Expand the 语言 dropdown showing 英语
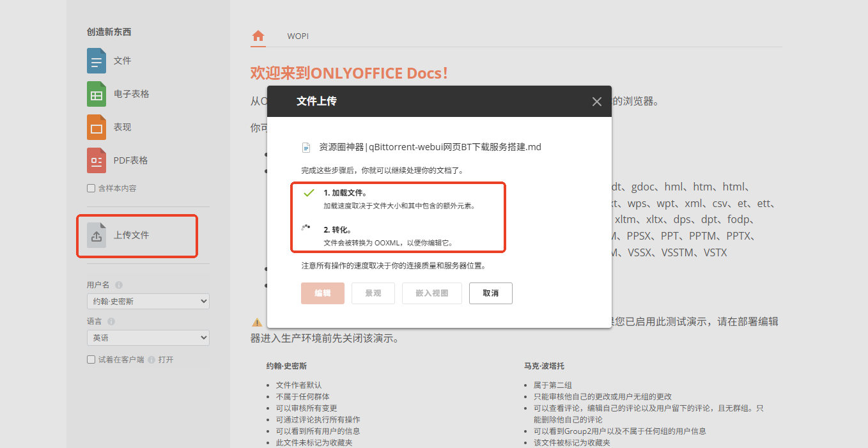Image resolution: width=868 pixels, height=448 pixels. 148,337
